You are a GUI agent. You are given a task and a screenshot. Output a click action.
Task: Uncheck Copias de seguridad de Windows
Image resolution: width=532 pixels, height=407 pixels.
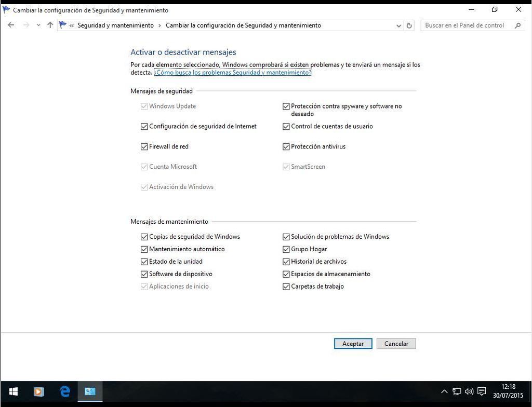[144, 237]
